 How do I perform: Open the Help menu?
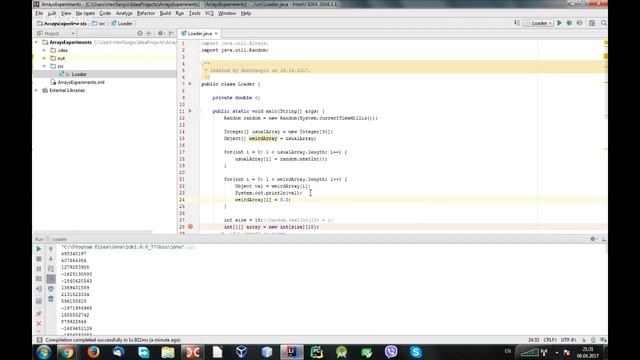(246, 13)
